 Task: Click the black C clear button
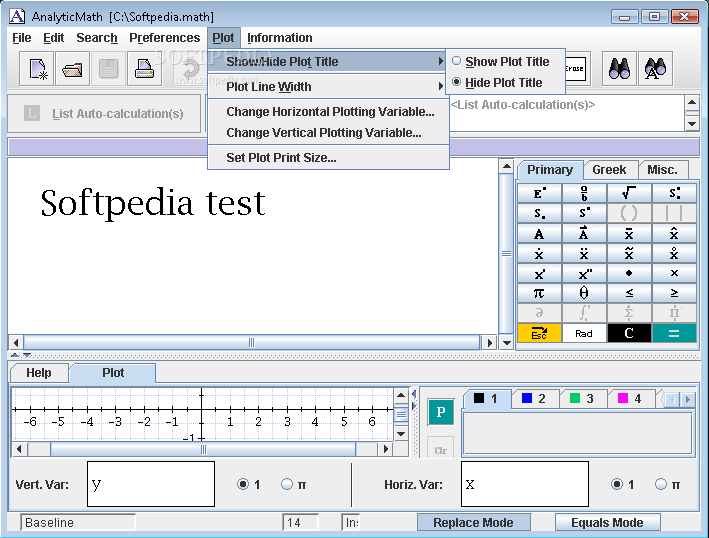pyautogui.click(x=629, y=333)
